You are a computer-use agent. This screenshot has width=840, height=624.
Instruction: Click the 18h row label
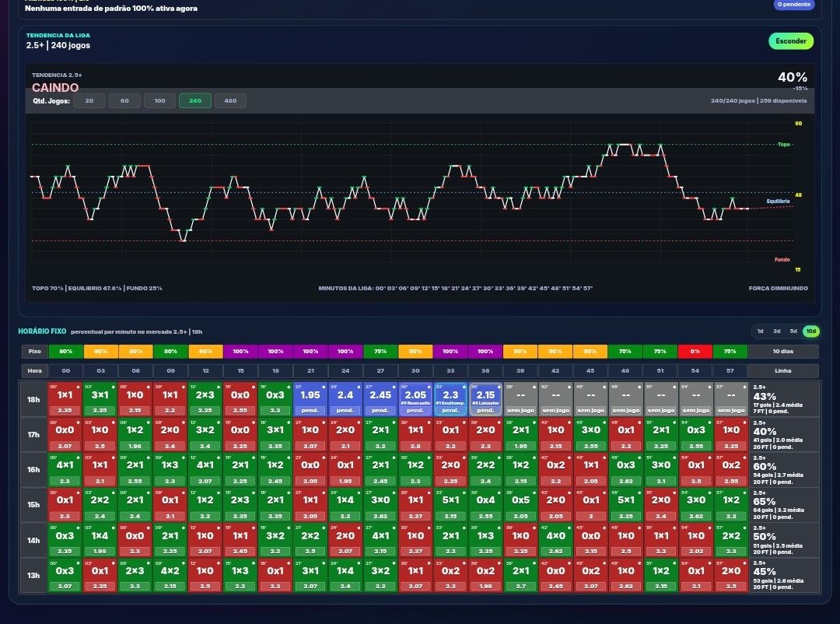tap(33, 399)
